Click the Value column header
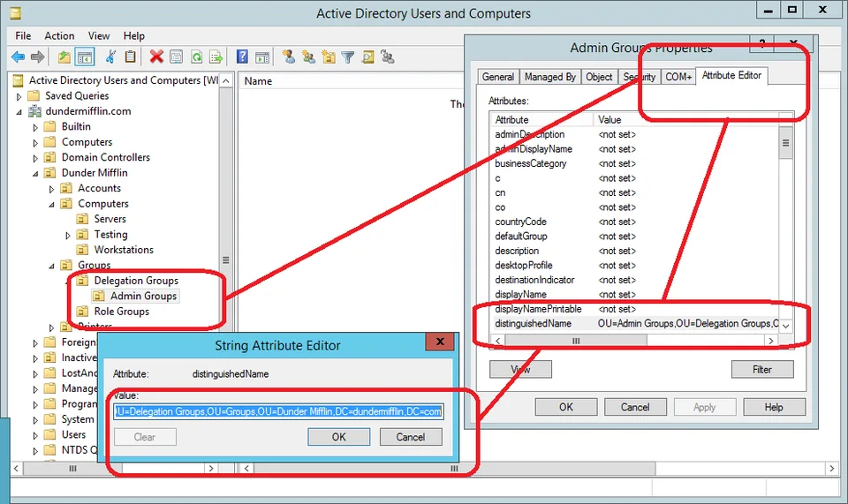Viewport: 848px width, 504px height. 685,119
